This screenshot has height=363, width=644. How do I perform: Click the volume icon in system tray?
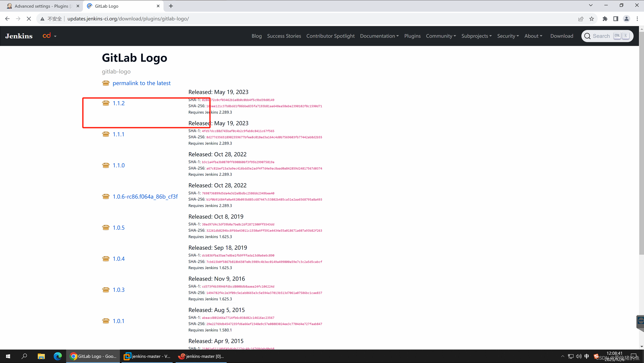(x=579, y=356)
